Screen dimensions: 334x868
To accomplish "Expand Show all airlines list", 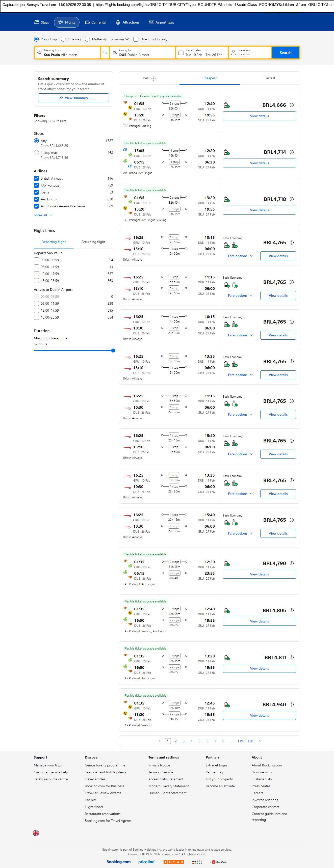I will [x=43, y=215].
